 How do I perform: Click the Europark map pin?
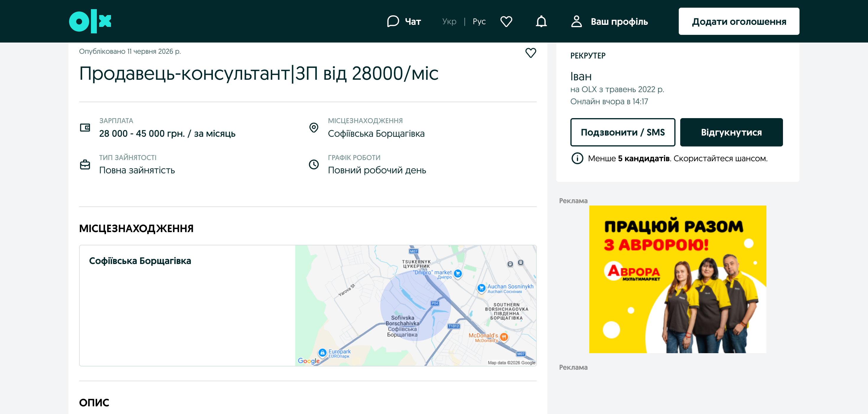322,353
